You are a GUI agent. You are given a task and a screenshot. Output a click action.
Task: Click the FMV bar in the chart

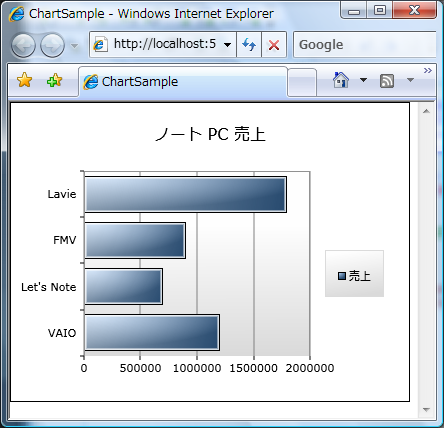coord(135,240)
